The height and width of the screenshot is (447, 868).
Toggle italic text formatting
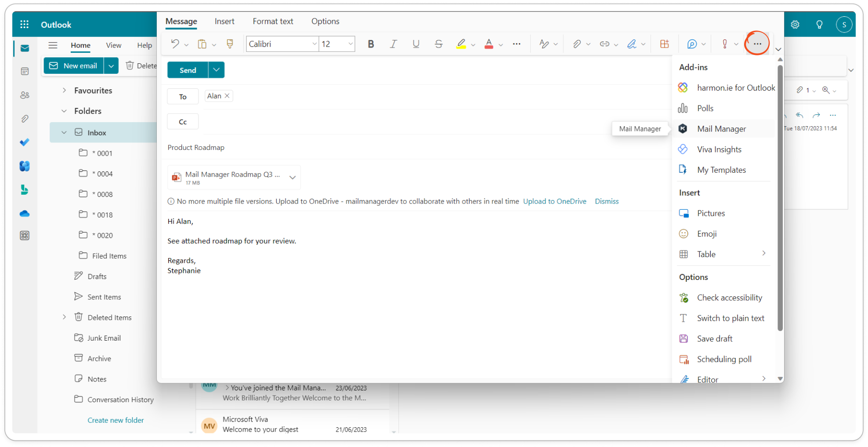coord(393,44)
